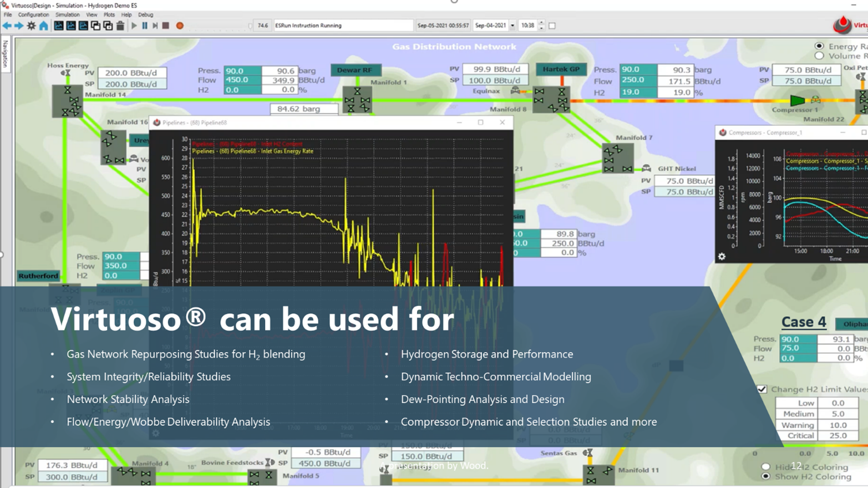Viewport: 868px width, 488px height.
Task: Open the File menu
Action: 8,15
